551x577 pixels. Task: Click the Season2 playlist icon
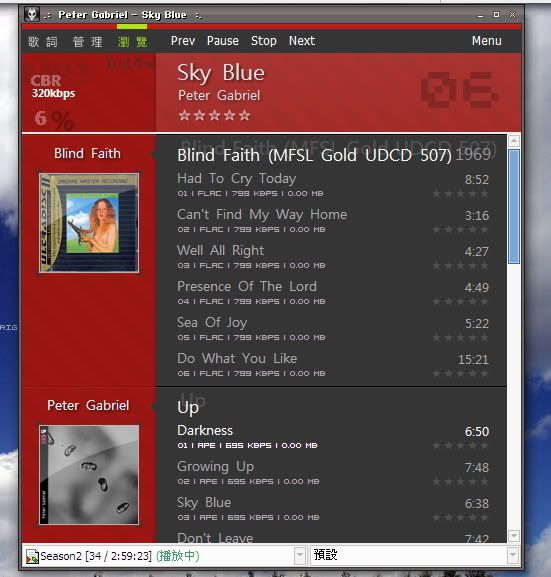click(x=32, y=556)
